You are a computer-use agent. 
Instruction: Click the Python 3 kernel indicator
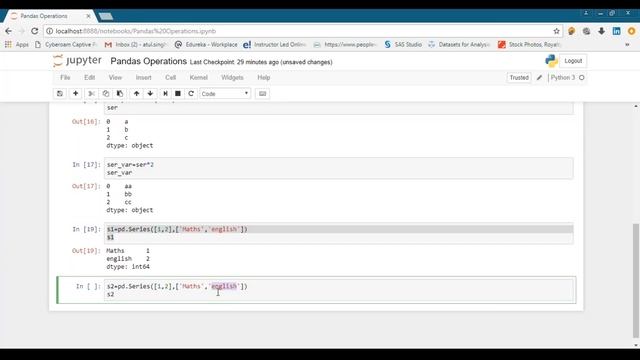tap(567, 78)
